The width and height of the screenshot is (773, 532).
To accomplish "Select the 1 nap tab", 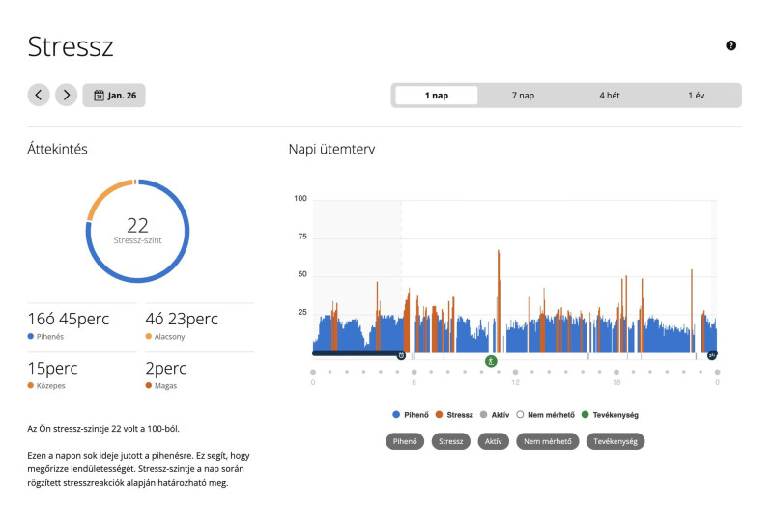I will 436,96.
